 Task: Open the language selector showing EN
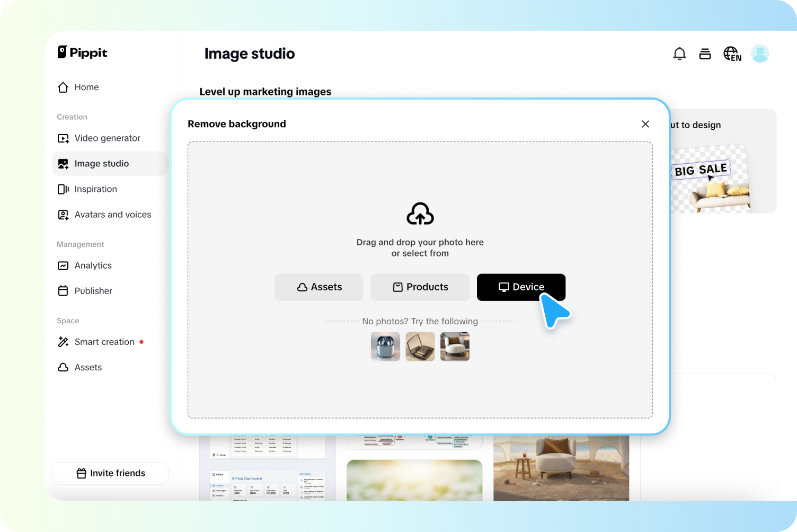(x=732, y=54)
